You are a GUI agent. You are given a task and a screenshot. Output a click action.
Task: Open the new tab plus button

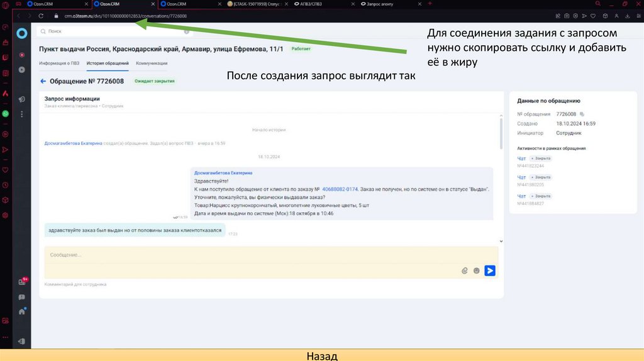pyautogui.click(x=430, y=4)
